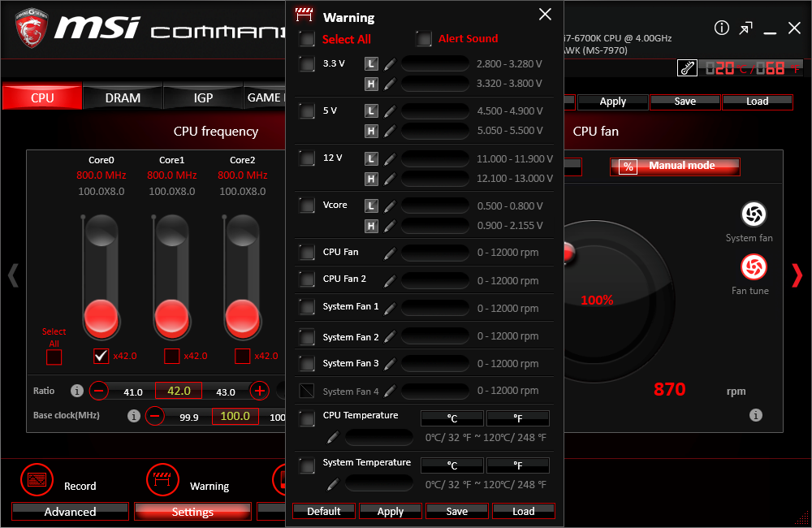Switch to the IGP tab

coord(203,97)
